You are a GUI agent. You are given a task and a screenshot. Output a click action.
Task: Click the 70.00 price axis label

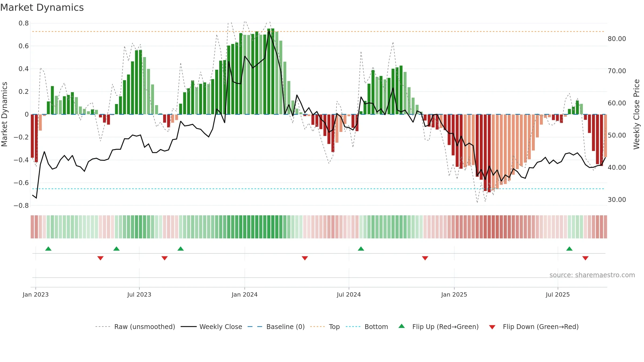click(x=617, y=71)
